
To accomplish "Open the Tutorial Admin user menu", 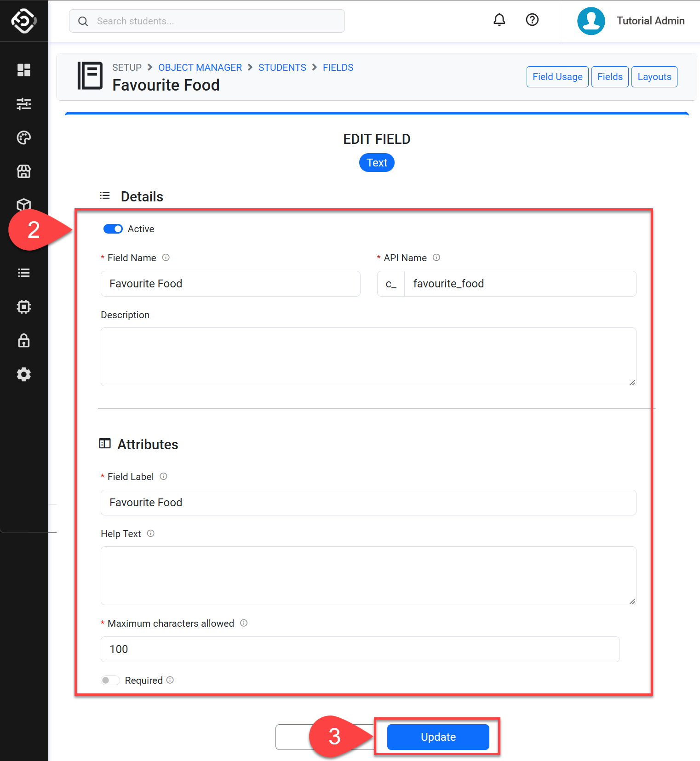I will (631, 21).
